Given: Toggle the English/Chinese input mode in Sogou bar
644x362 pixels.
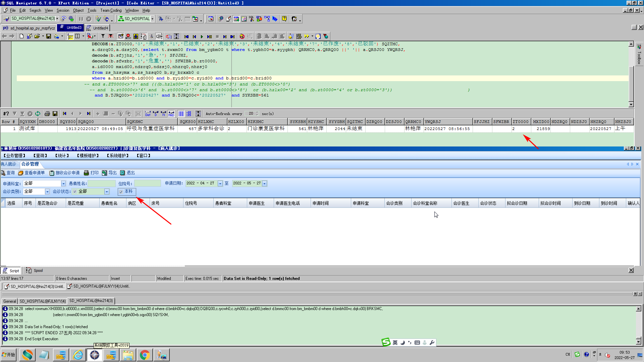Looking at the screenshot, I should pos(395,343).
